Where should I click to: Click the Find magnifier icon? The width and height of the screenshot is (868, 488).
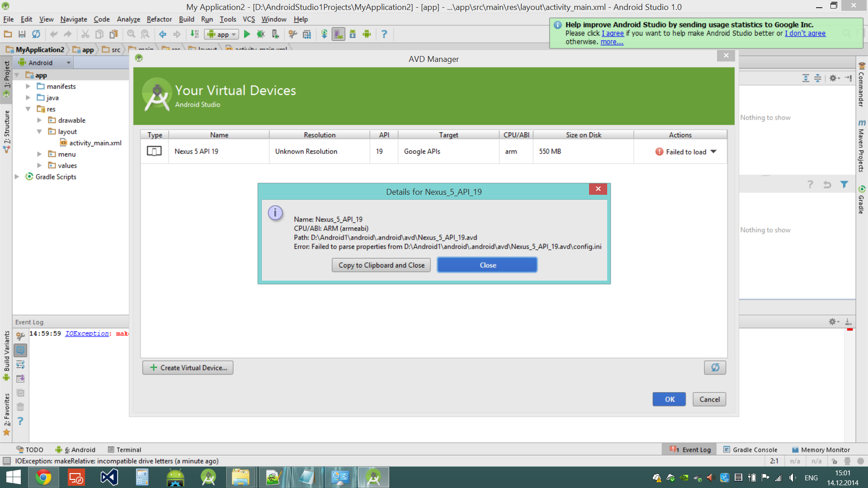point(131,34)
